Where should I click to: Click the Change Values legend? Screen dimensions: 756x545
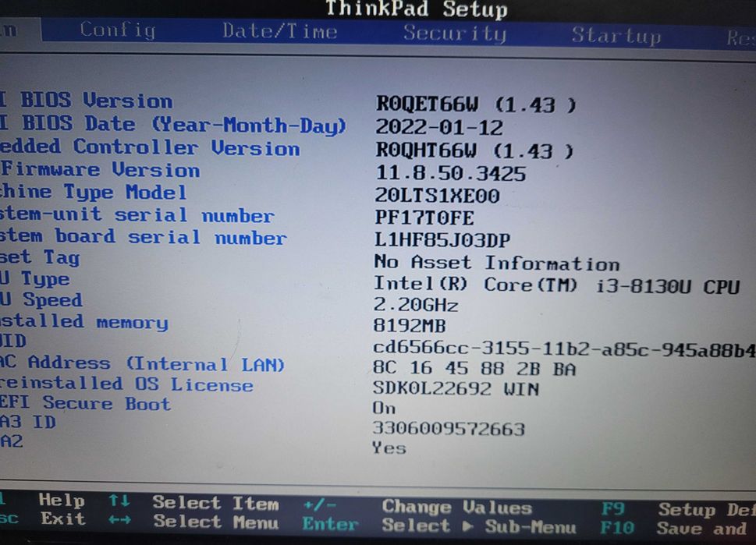(456, 507)
